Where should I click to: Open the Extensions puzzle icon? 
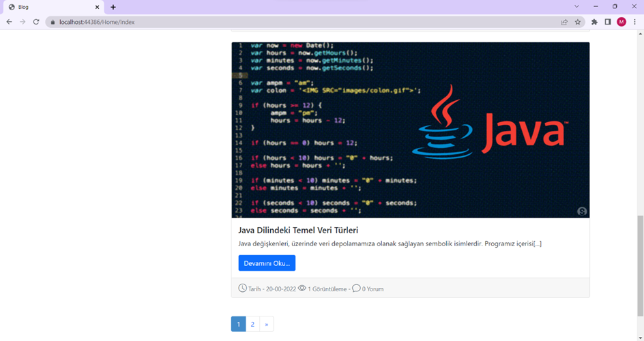point(594,22)
